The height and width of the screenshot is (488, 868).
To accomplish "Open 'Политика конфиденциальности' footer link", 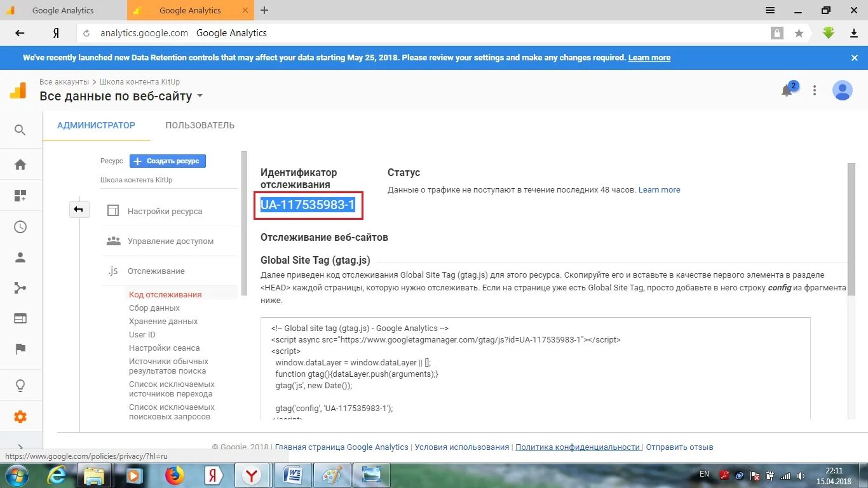I will pos(578,447).
